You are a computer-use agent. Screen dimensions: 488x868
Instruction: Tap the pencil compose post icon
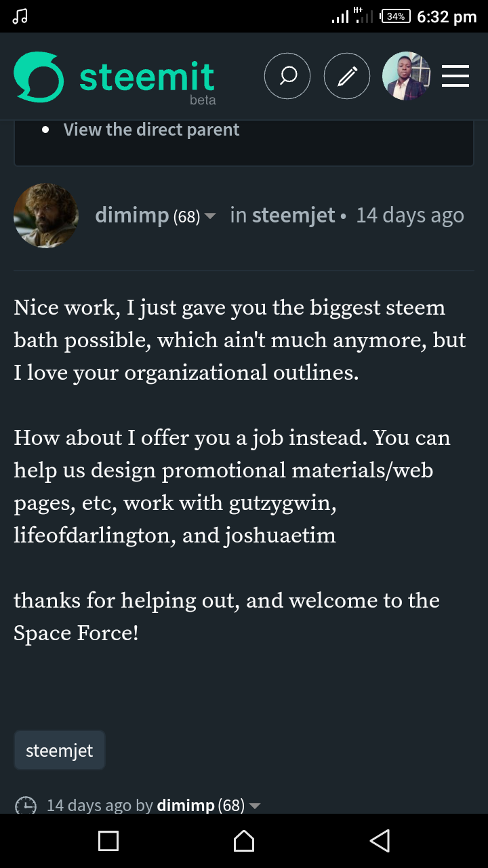(x=347, y=76)
